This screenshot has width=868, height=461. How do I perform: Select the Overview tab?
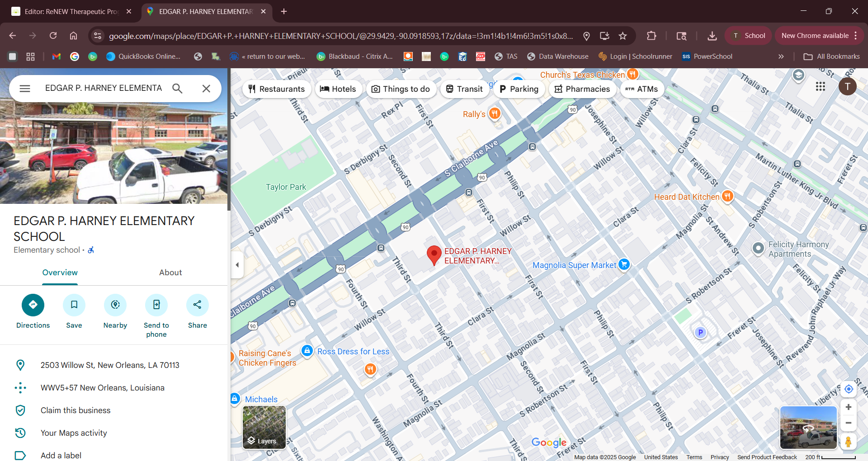point(60,273)
